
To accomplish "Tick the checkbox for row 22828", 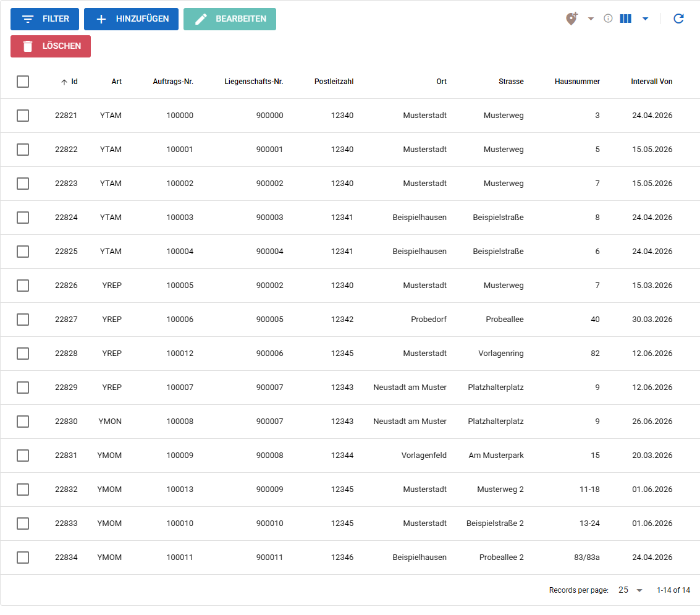I will click(x=23, y=354).
